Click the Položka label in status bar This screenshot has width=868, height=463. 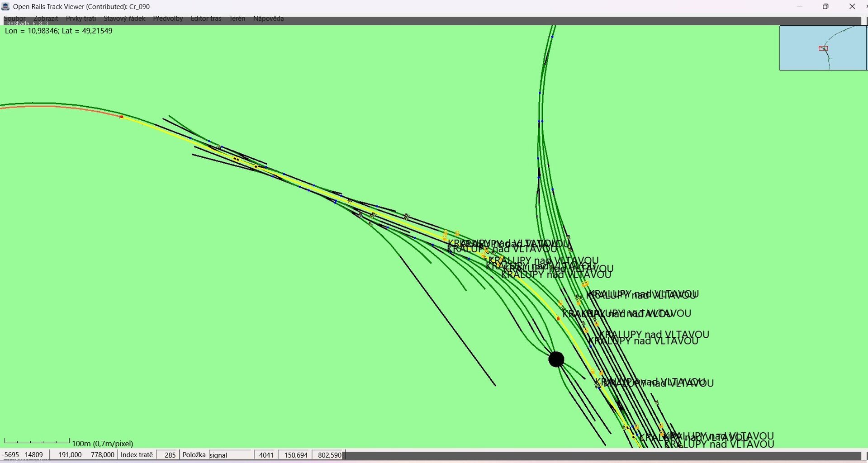[x=194, y=455]
